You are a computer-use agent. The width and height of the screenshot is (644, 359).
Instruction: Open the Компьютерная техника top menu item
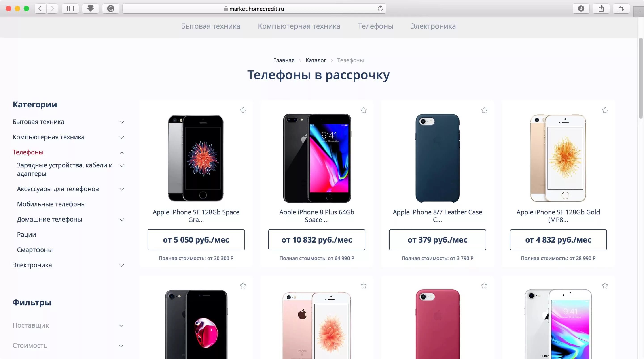pos(299,26)
